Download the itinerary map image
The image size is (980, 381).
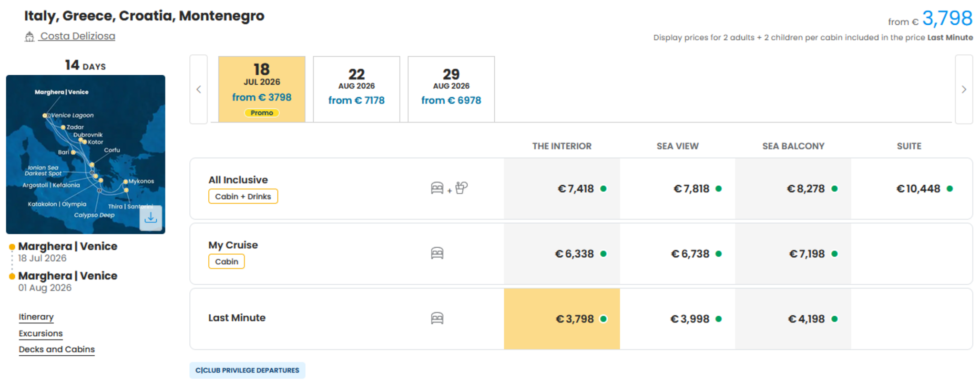tap(151, 218)
